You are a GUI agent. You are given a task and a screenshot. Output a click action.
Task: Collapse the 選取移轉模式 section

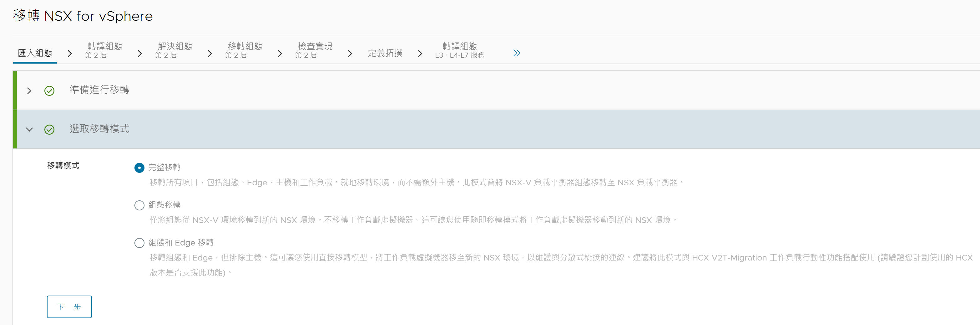point(29,130)
